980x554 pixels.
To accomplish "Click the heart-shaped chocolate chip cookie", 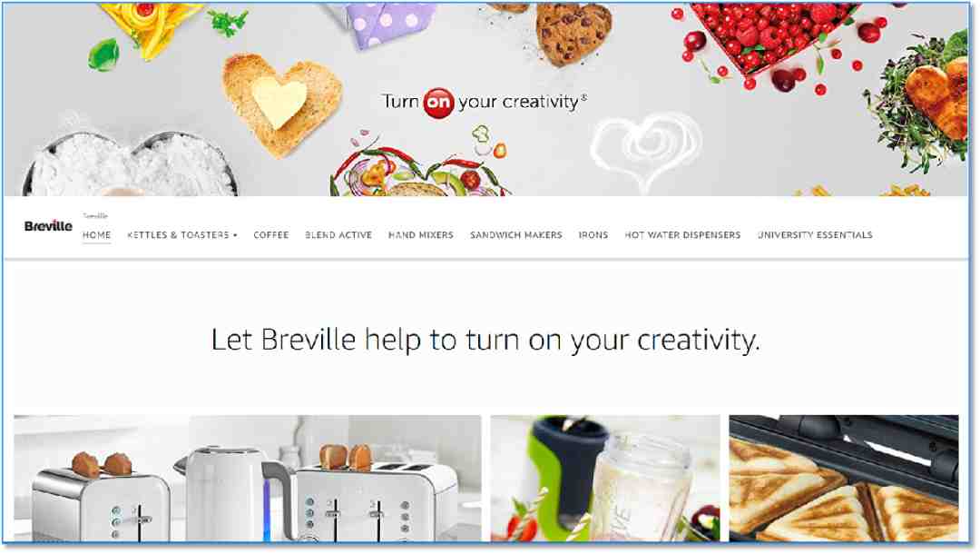I will pos(573,35).
